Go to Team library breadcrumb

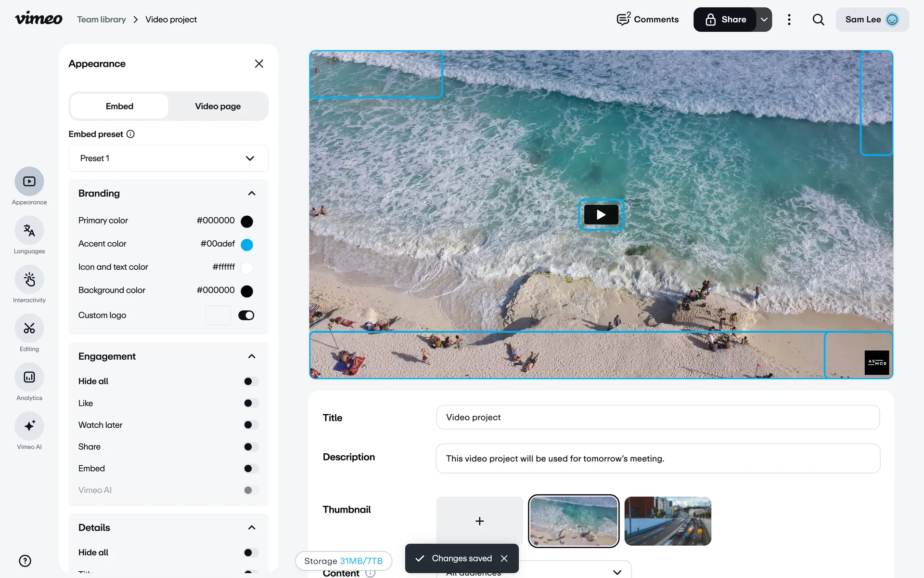pyautogui.click(x=102, y=20)
